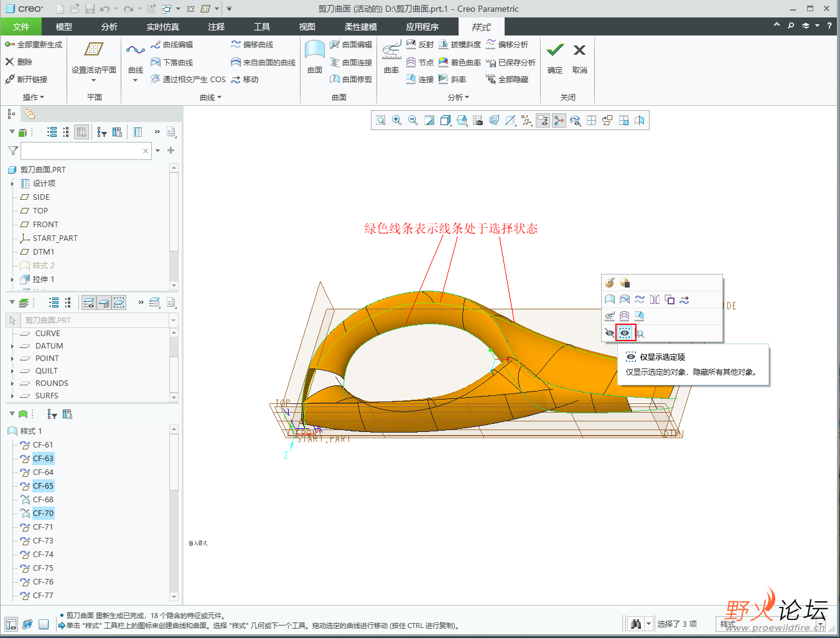The image size is (840, 638).
Task: Select CF-70 in the style tree
Action: tap(43, 514)
